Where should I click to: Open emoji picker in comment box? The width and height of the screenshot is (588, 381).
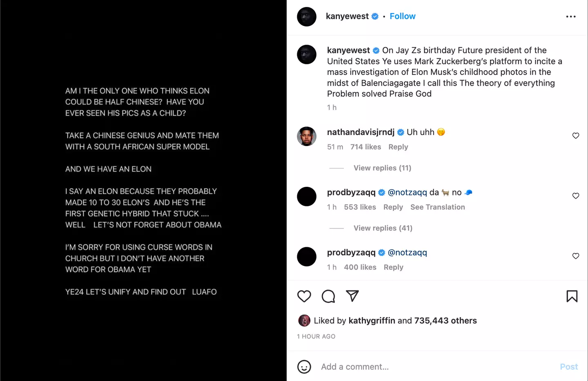coord(304,367)
